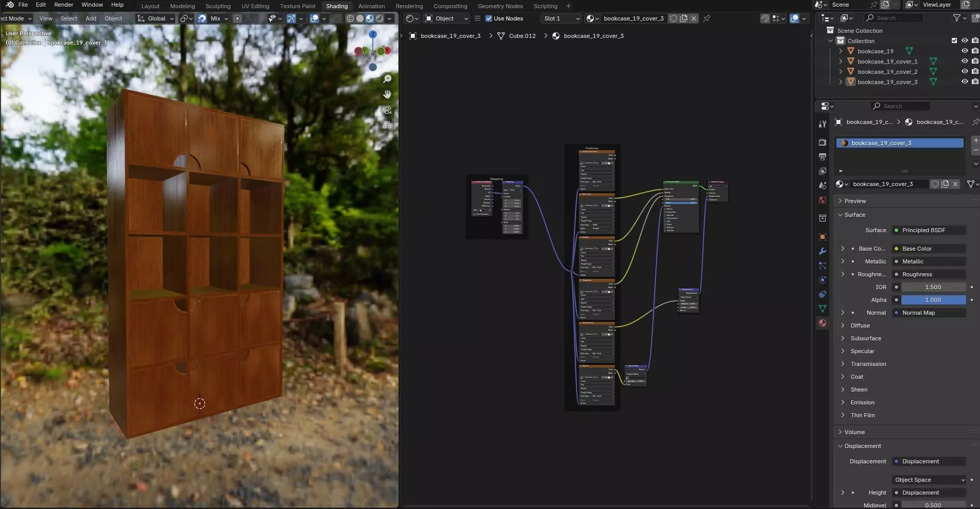
Task: Open the Object Constraints properties tab
Action: [x=823, y=294]
